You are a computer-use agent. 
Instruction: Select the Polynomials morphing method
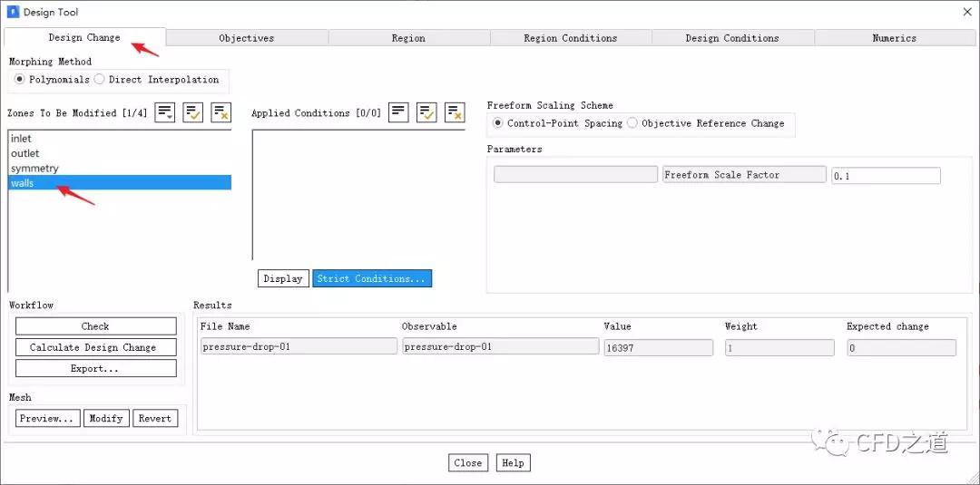[53, 80]
